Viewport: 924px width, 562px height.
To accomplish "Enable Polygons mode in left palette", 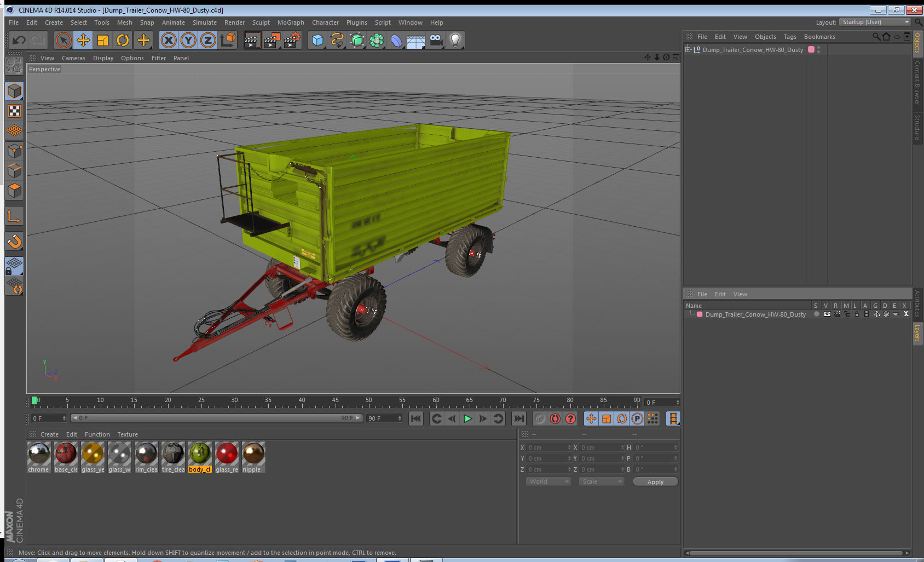I will [15, 191].
